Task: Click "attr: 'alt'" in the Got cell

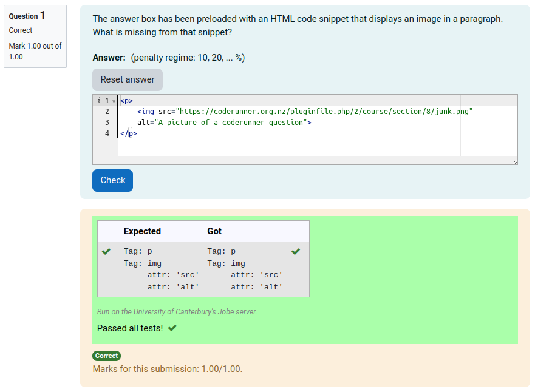Action: click(257, 287)
